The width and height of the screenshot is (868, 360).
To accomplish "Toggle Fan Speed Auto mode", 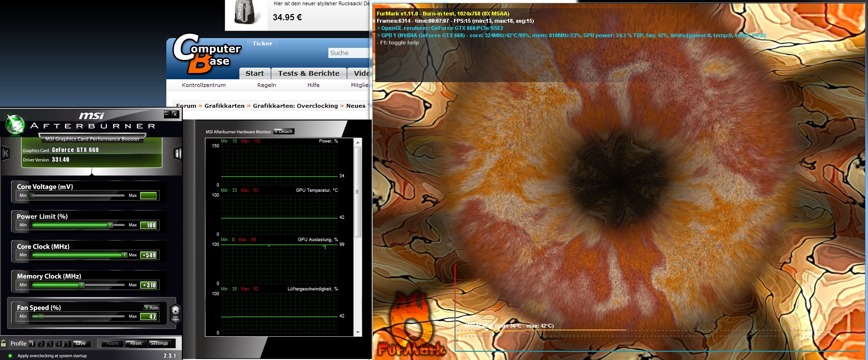I will pyautogui.click(x=152, y=307).
